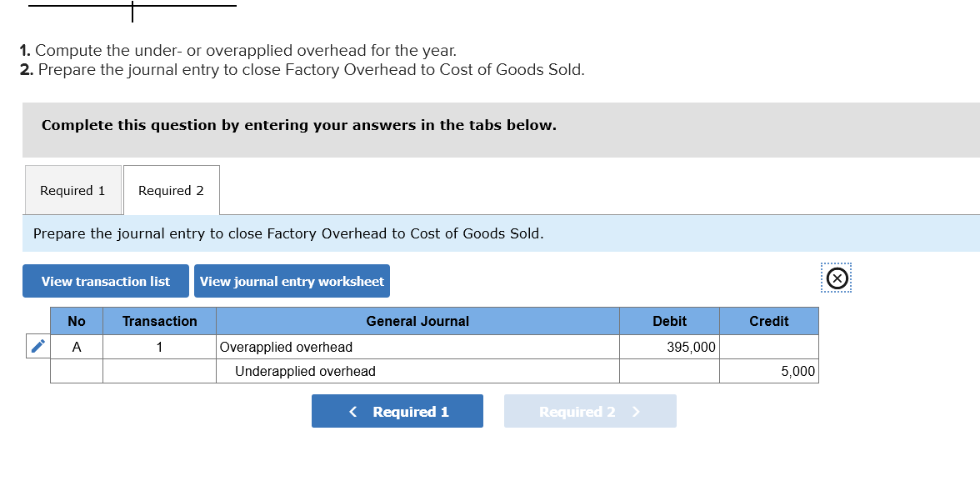Select the transaction number 1 cell
Viewport: 980px width, 481px height.
(x=159, y=347)
